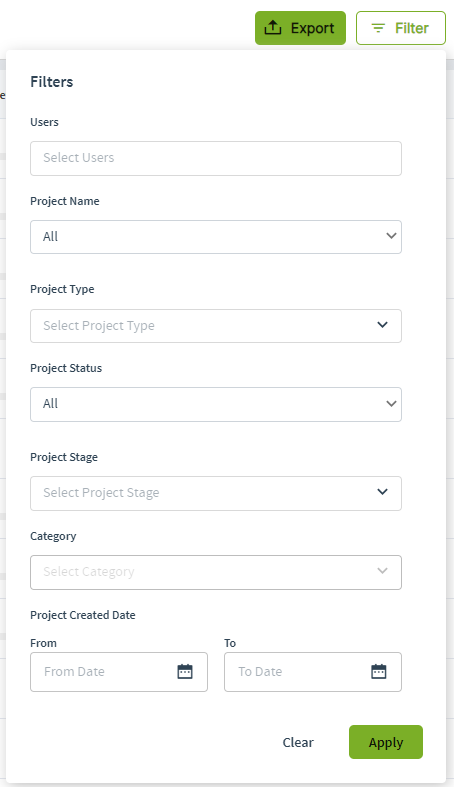Image resolution: width=454 pixels, height=787 pixels.
Task: Expand the Select Project Stage dropdown
Action: click(216, 493)
